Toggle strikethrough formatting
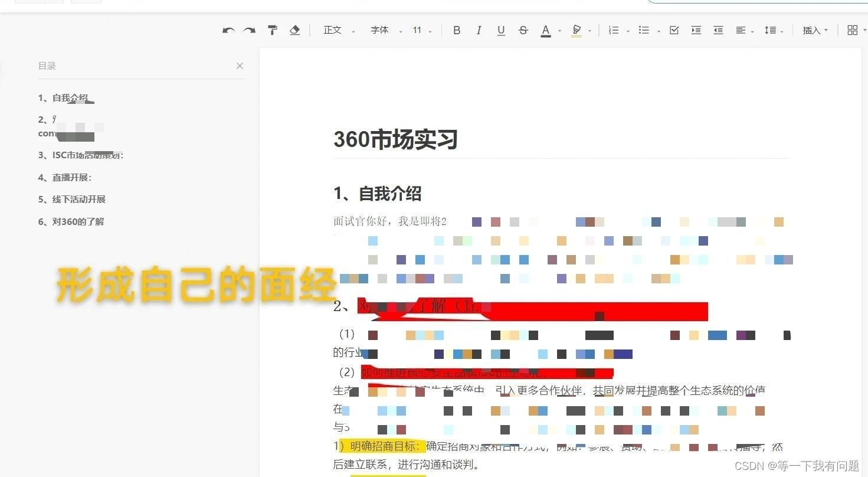Viewport: 868px width, 477px height. [523, 30]
